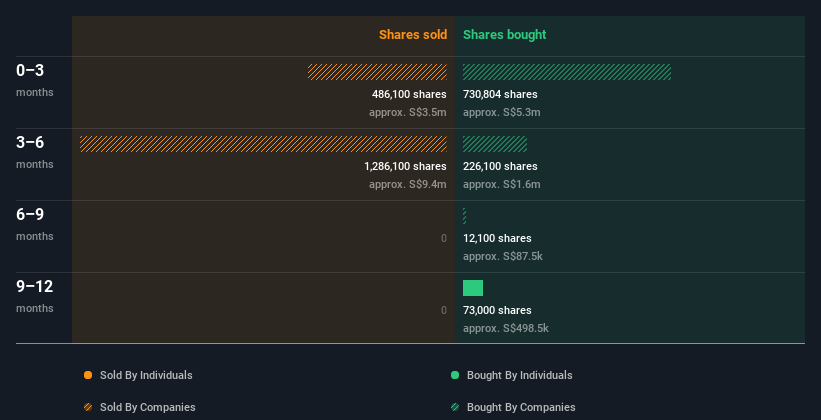Click the 0–3 months row label
Image resolution: width=821 pixels, height=420 pixels.
[35, 80]
